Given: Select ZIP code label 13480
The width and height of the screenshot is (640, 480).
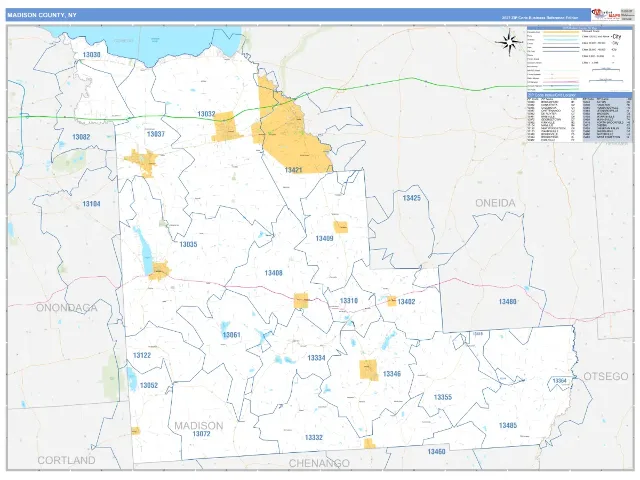Looking at the screenshot, I should pos(507,302).
